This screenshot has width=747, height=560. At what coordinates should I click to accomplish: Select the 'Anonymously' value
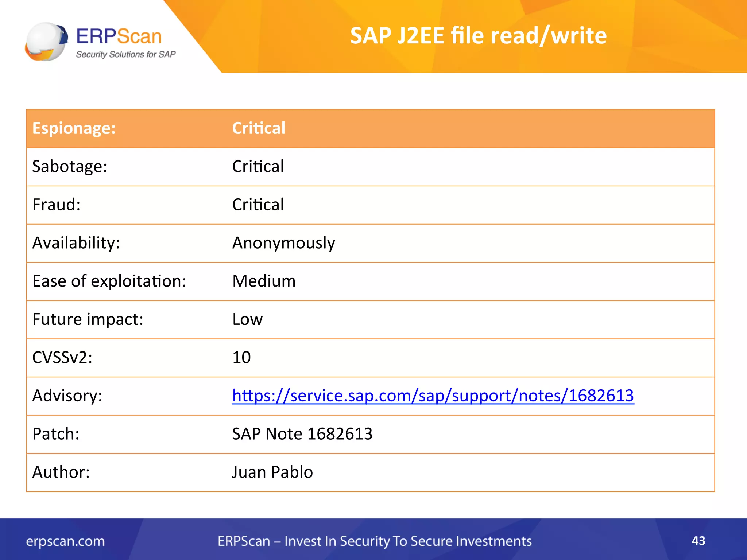[283, 243]
